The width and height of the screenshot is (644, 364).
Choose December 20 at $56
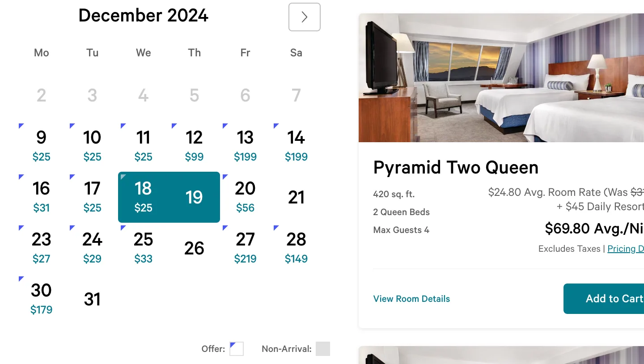(x=245, y=196)
